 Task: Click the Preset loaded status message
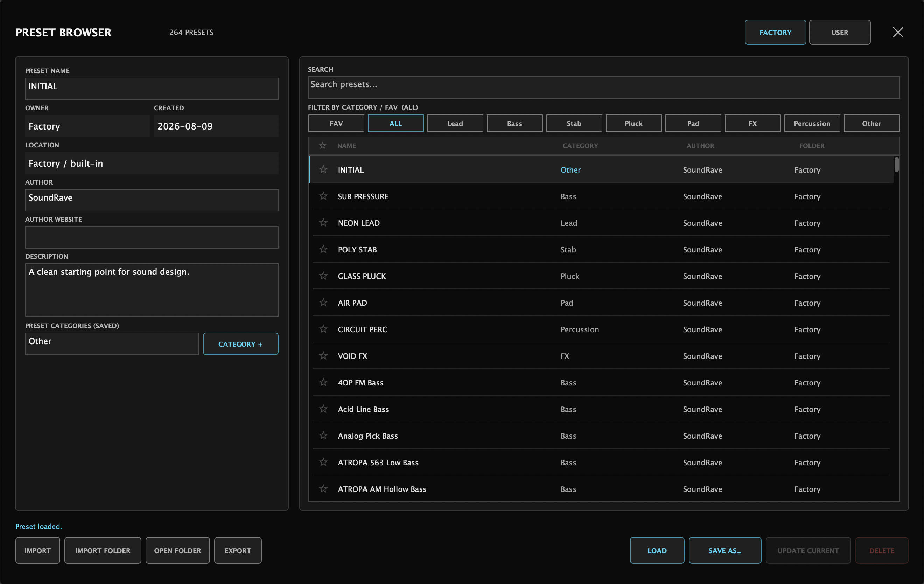tap(38, 526)
